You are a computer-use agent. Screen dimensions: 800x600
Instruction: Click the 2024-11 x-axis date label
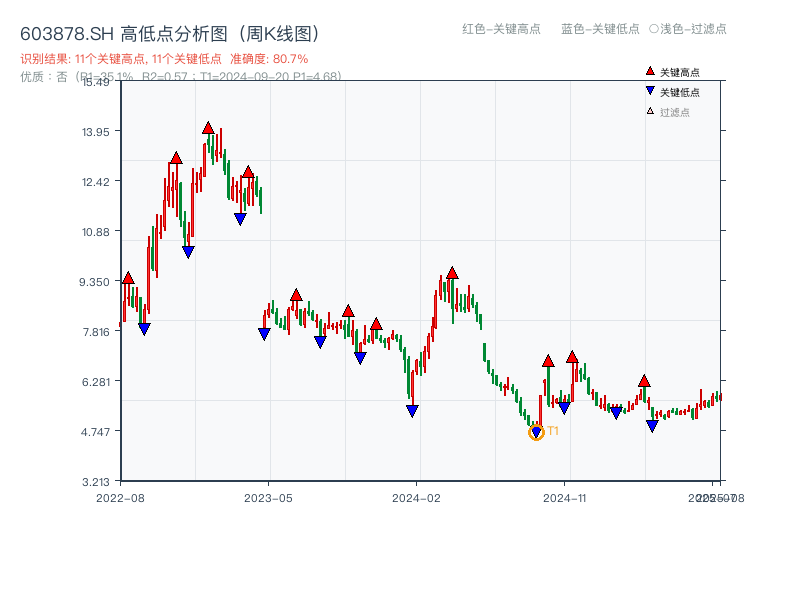pos(564,497)
